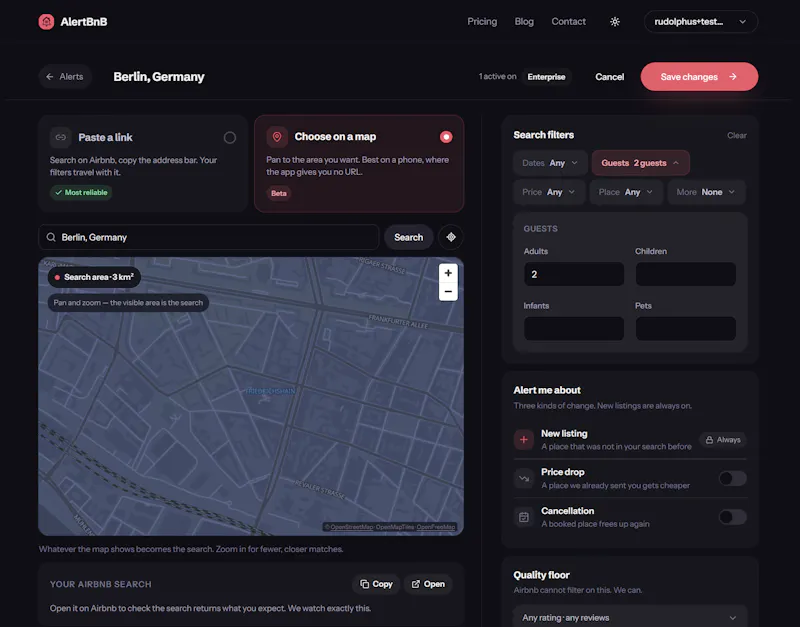Open the Contact nav item
This screenshot has width=800, height=627.
point(568,21)
